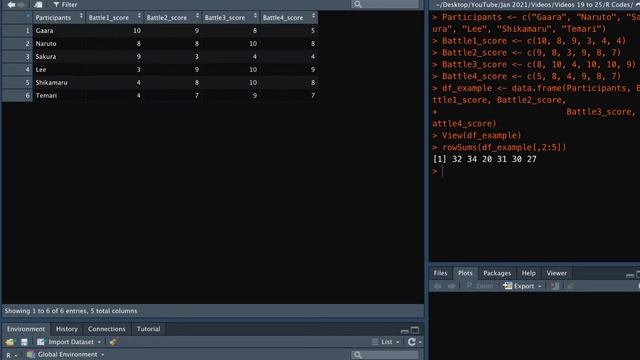Open the Import Dataset dropdown

69,342
